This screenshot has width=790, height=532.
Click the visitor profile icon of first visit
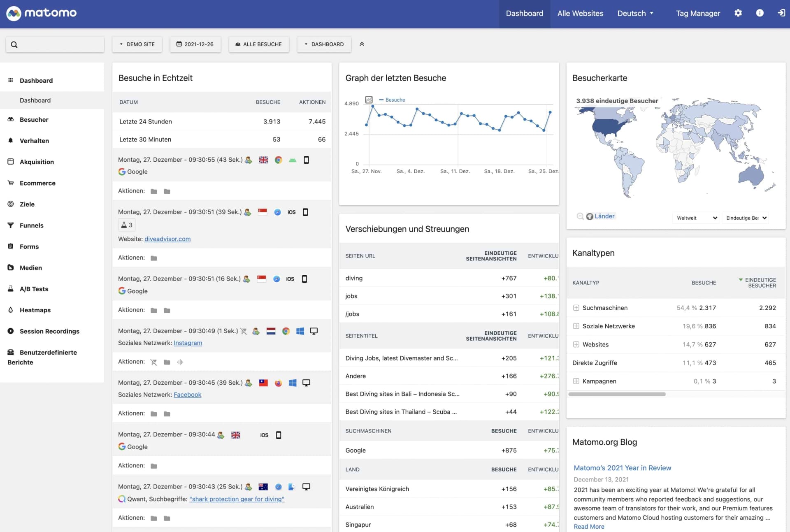(x=249, y=160)
